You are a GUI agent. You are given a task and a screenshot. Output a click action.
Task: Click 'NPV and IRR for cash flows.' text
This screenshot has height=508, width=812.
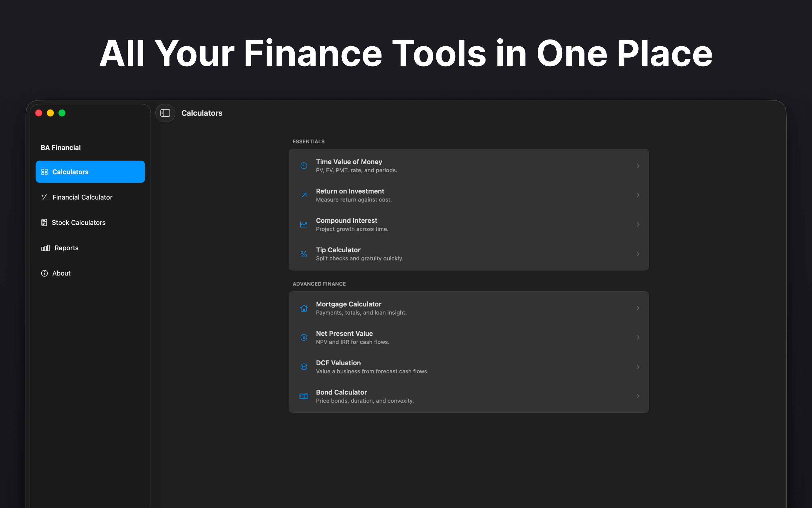pyautogui.click(x=352, y=342)
